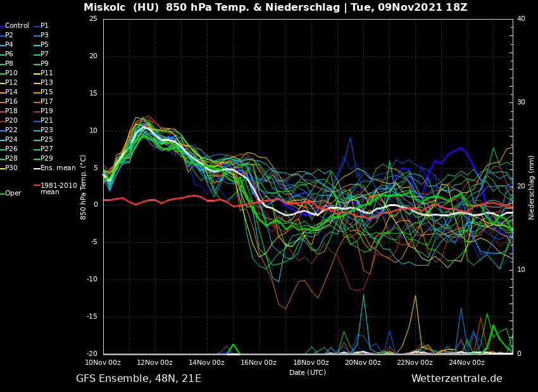Image resolution: width=538 pixels, height=392 pixels.
Task: Click the 24Nov 00z date tick label
Action: (x=466, y=363)
